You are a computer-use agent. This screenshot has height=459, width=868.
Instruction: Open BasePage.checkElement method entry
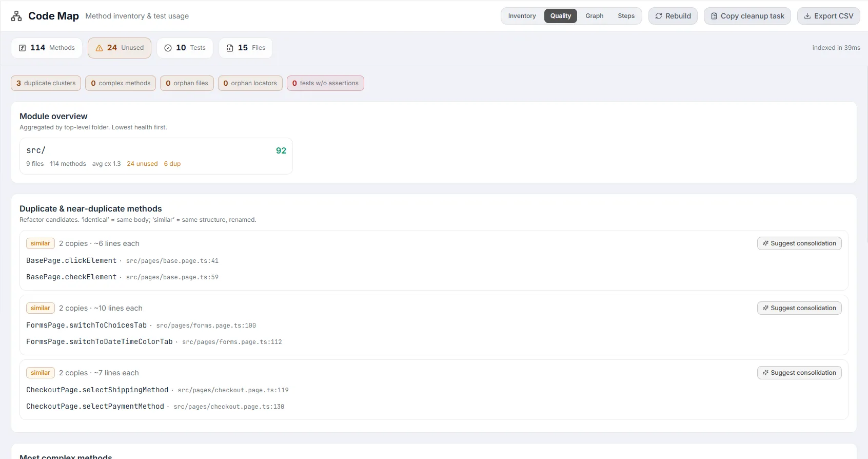click(x=71, y=277)
